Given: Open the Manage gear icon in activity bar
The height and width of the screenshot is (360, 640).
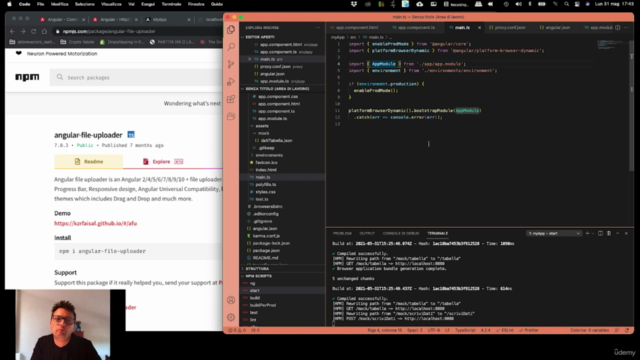Looking at the screenshot, I should 231,317.
